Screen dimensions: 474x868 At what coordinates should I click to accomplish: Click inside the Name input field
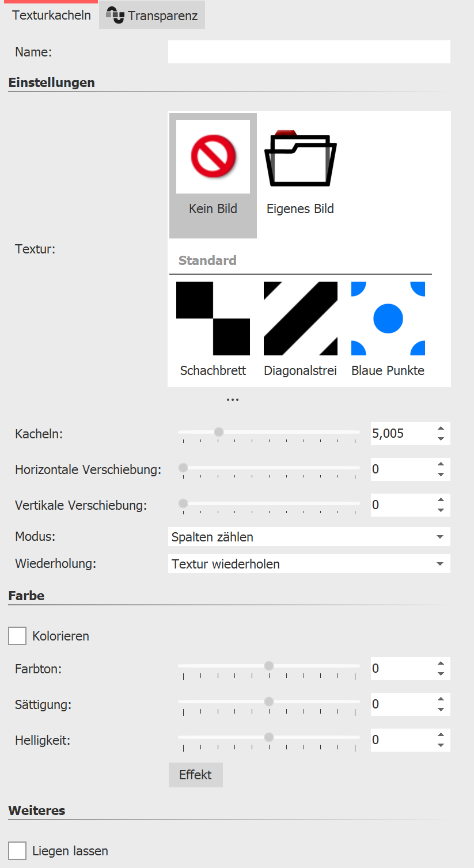click(308, 52)
